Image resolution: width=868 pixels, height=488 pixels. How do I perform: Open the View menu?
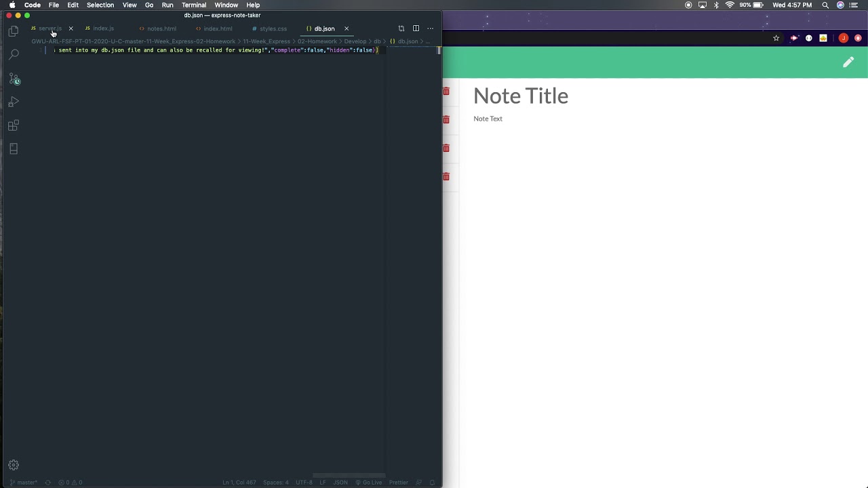pyautogui.click(x=130, y=5)
